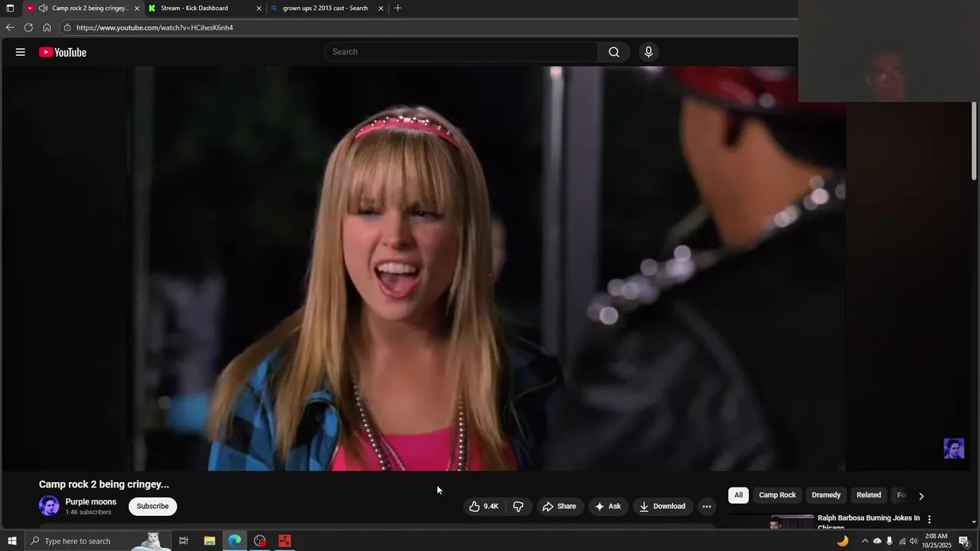The height and width of the screenshot is (551, 980).
Task: Open the round red-ringed taskbar app
Action: click(260, 541)
